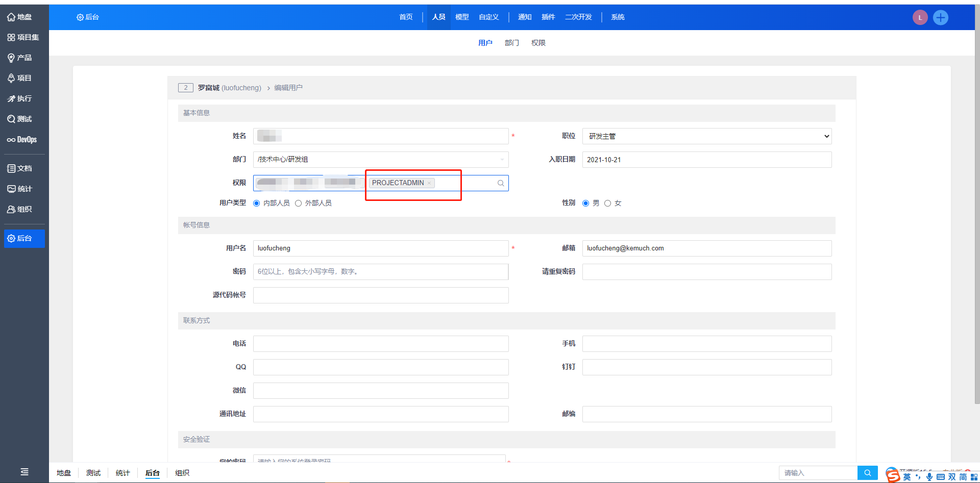
Task: Open the 二次开发 top menu
Action: pyautogui.click(x=578, y=17)
